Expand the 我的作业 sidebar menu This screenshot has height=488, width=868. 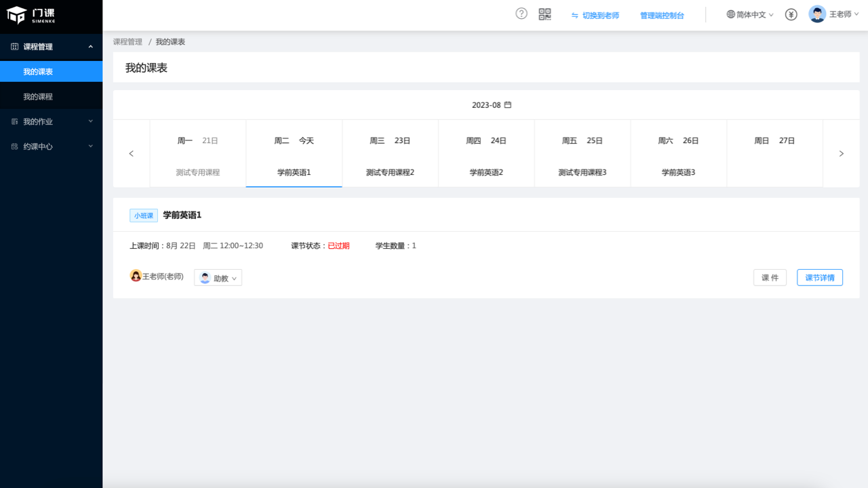point(51,121)
